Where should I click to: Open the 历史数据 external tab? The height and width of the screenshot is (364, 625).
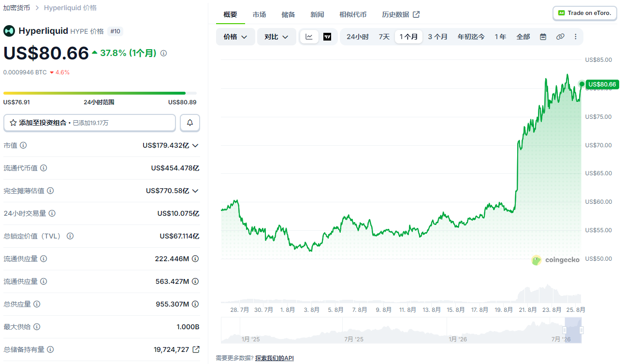401,14
